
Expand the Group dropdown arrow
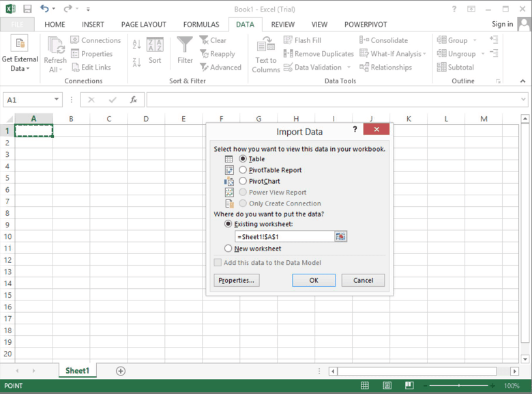(x=475, y=40)
